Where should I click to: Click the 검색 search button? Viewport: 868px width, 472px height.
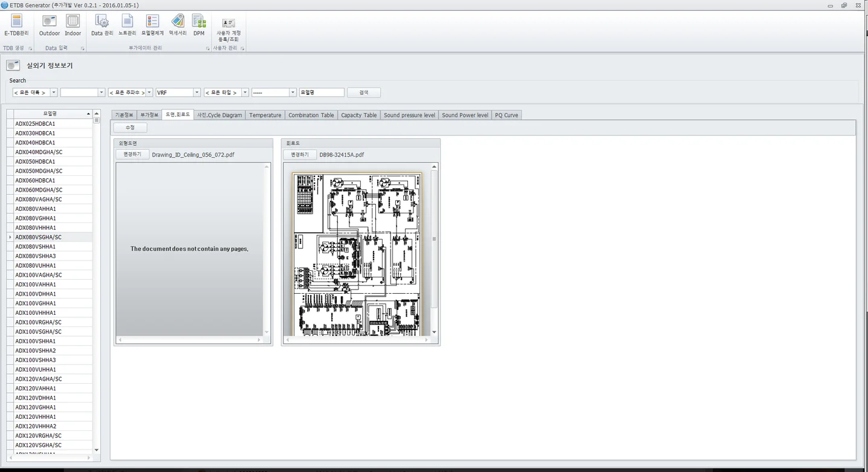pos(364,92)
